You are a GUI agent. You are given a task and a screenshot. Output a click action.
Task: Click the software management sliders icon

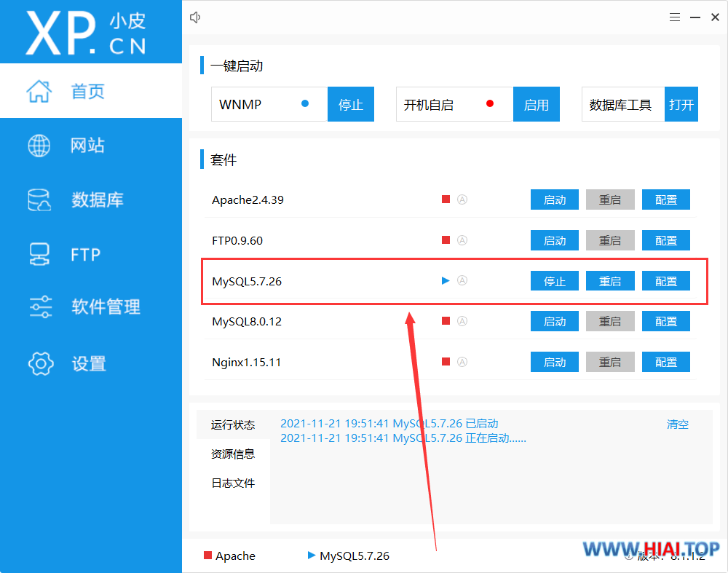[x=40, y=307]
